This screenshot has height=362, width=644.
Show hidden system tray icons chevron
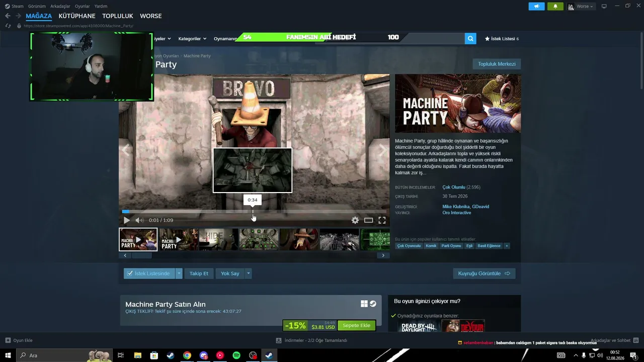[576, 355]
